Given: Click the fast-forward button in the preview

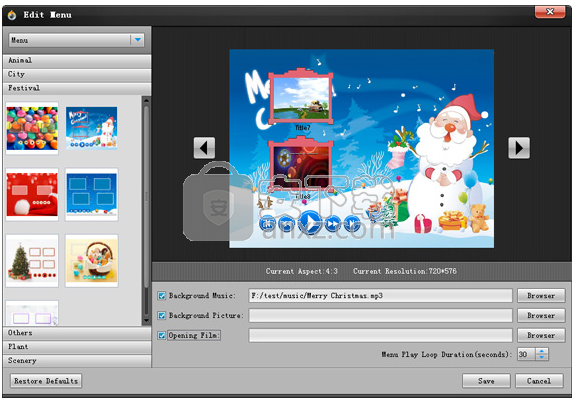Looking at the screenshot, I should click(x=333, y=224).
